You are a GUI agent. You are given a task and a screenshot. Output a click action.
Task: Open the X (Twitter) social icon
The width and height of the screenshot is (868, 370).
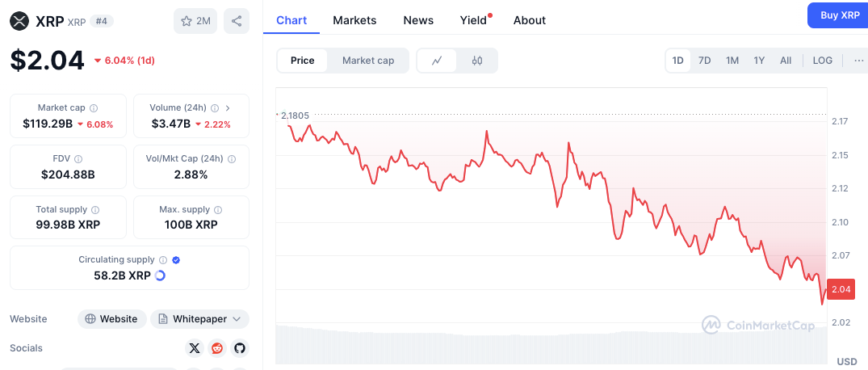tap(195, 348)
